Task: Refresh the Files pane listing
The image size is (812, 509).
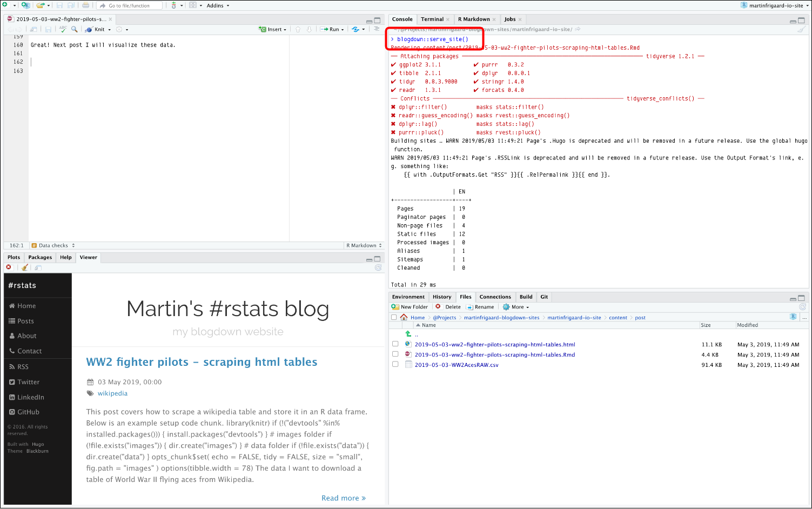Action: [803, 306]
